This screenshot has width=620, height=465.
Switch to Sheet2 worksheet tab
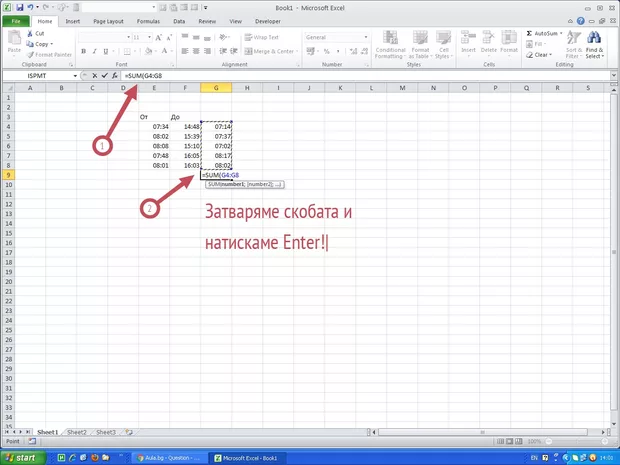pyautogui.click(x=77, y=432)
